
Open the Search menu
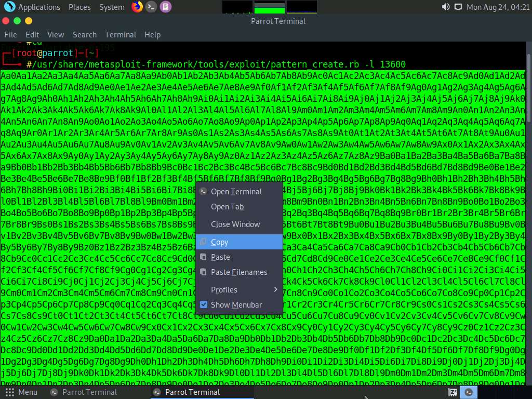pos(85,35)
